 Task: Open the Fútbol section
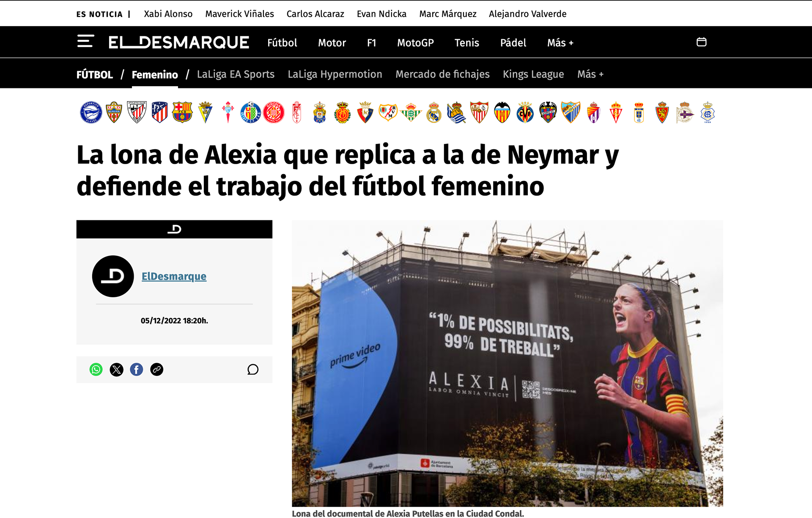[282, 43]
